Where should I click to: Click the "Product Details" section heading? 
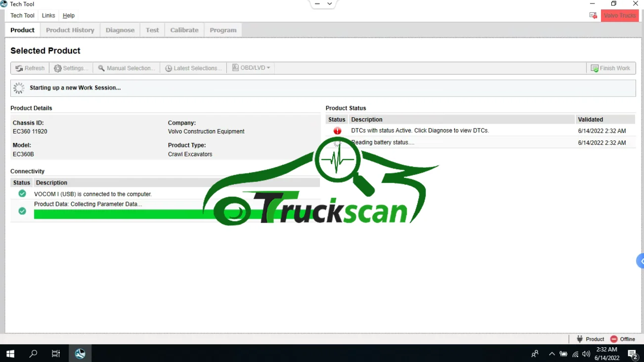31,108
